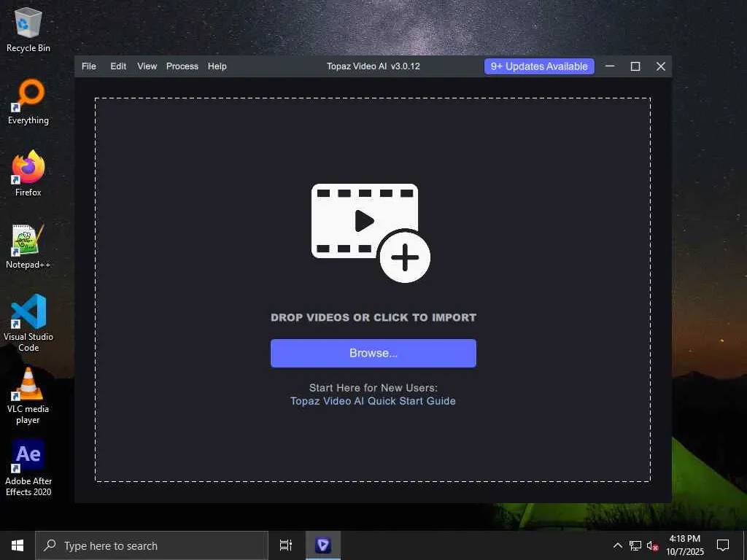
Task: Select the Everything search desktop icon
Action: click(x=28, y=101)
